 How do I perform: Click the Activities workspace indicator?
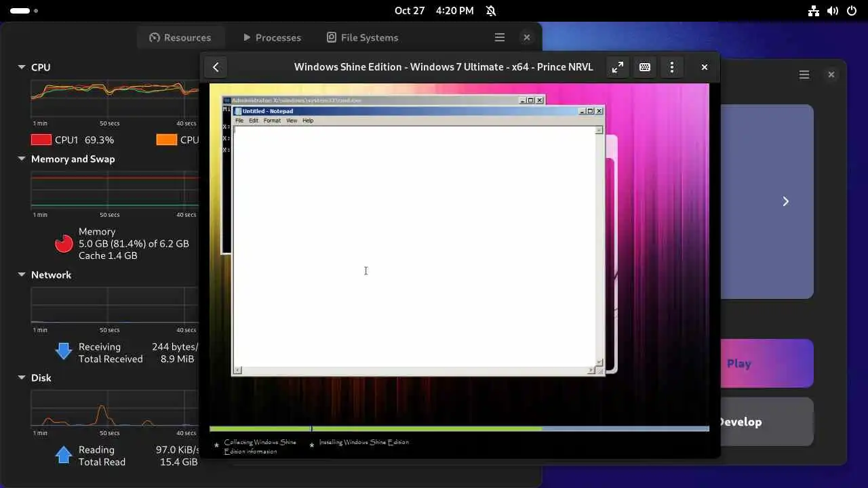click(24, 11)
